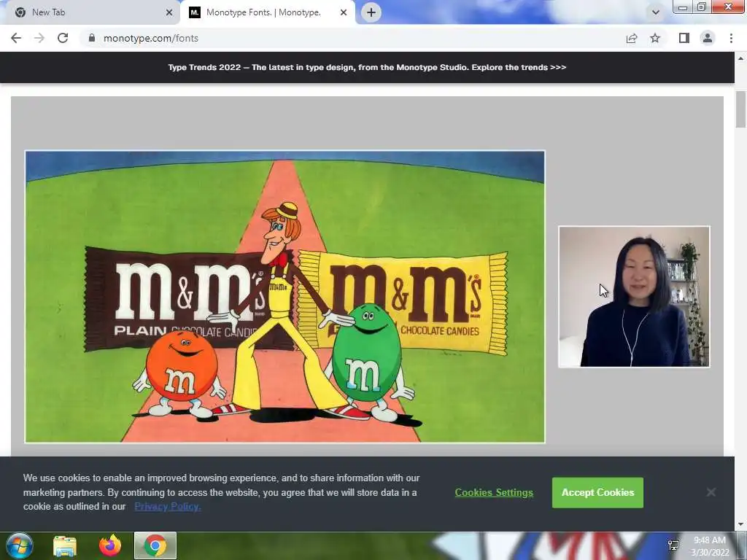Image resolution: width=747 pixels, height=560 pixels.
Task: Click the browser forward arrow
Action: pos(39,38)
